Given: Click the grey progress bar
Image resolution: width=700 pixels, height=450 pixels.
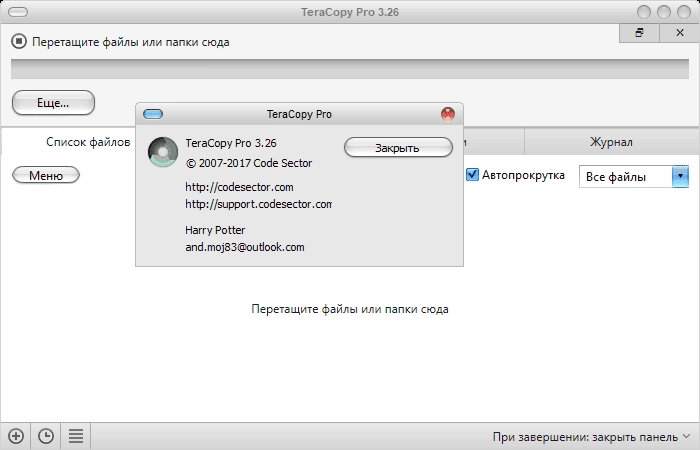Looking at the screenshot, I should 350,69.
